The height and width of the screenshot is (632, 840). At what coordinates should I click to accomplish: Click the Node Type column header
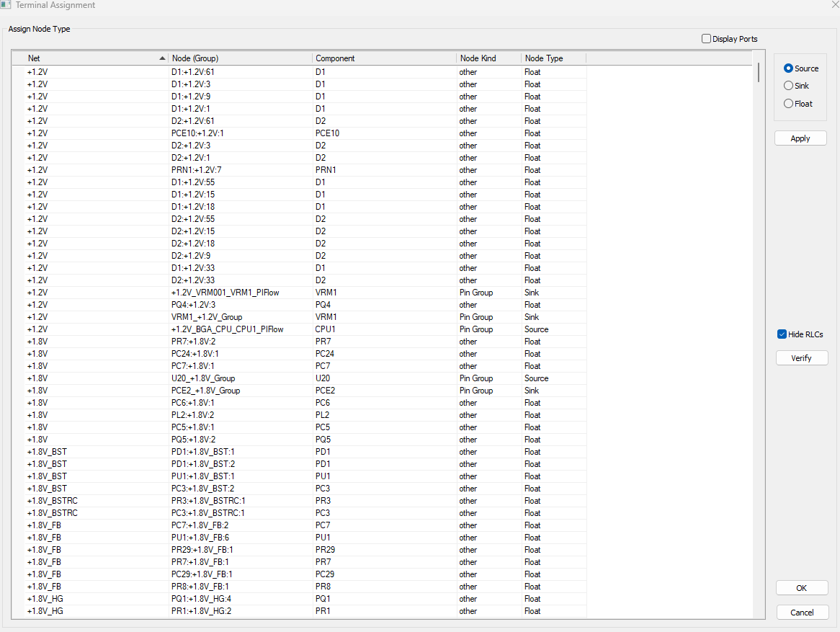(553, 58)
